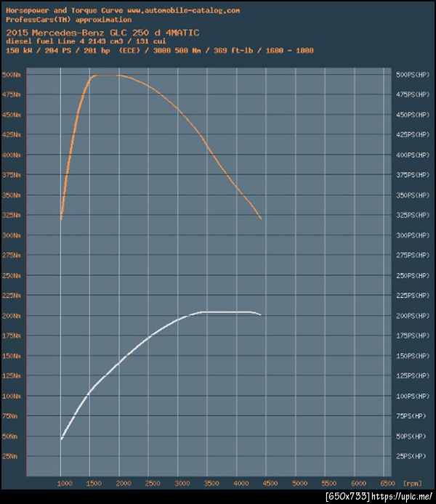This screenshot has height=504, width=436.
Task: Click the '6000' rpm axis label
Action: tap(358, 483)
